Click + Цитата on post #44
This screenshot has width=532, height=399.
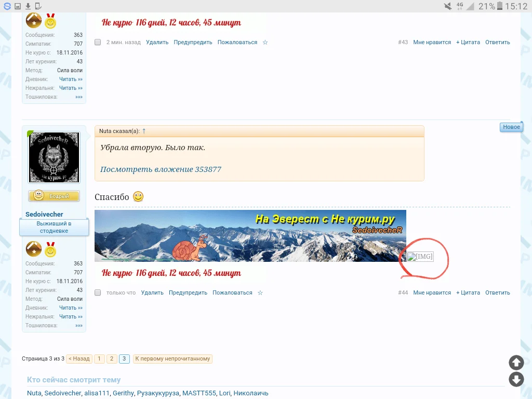[x=468, y=292]
